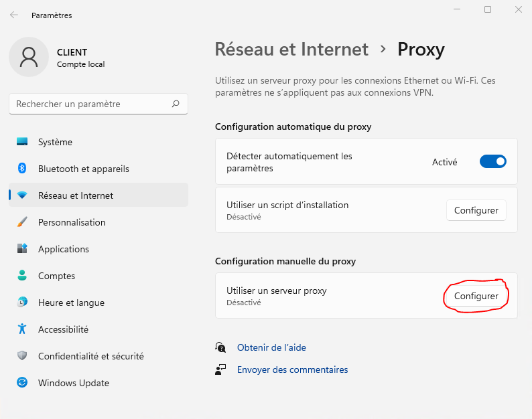The image size is (532, 419).
Task: Click Désactivé under Utiliser un script d'installation
Action: point(244,217)
